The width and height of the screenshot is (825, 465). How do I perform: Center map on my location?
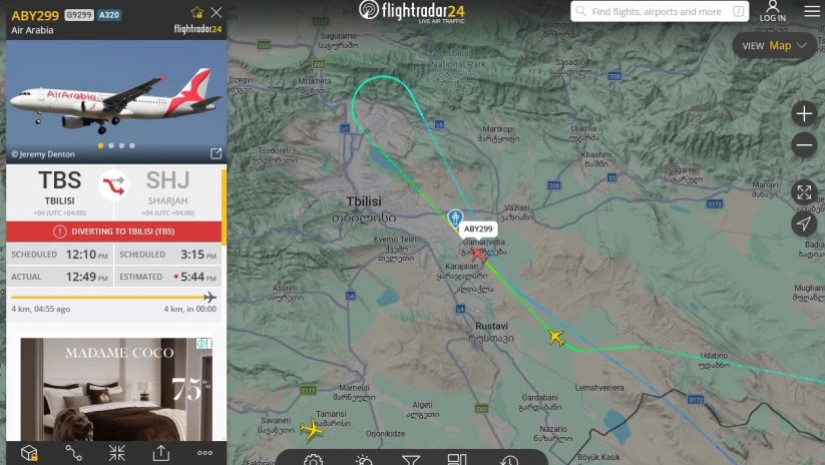pos(804,224)
